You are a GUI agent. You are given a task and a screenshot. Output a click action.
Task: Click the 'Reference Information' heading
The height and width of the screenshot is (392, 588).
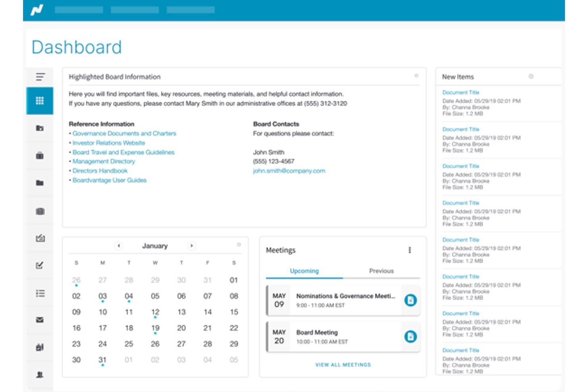[x=102, y=124]
